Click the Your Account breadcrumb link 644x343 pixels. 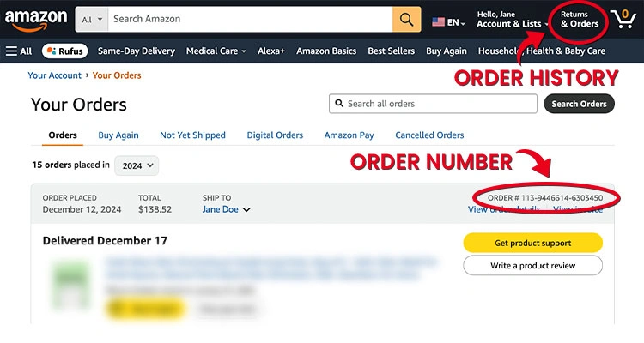point(55,75)
